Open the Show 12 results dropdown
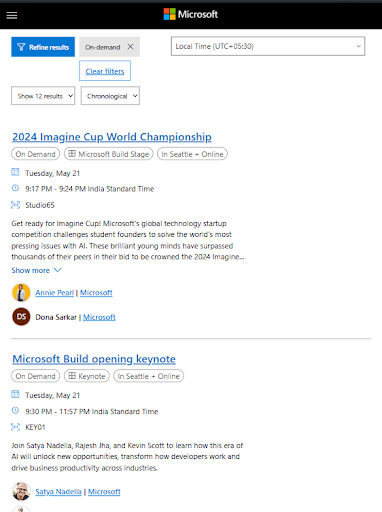This screenshot has width=382, height=512. click(x=43, y=96)
